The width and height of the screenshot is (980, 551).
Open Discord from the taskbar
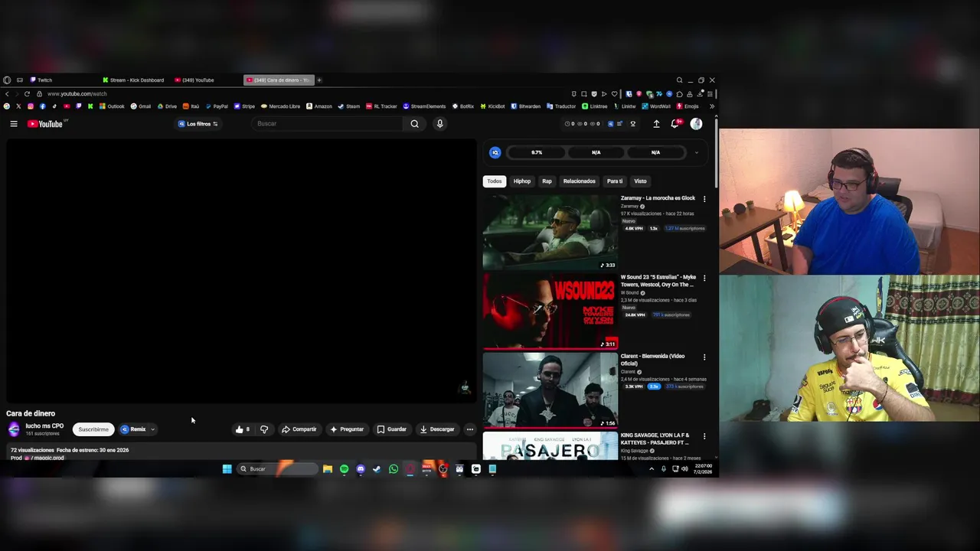tap(361, 469)
